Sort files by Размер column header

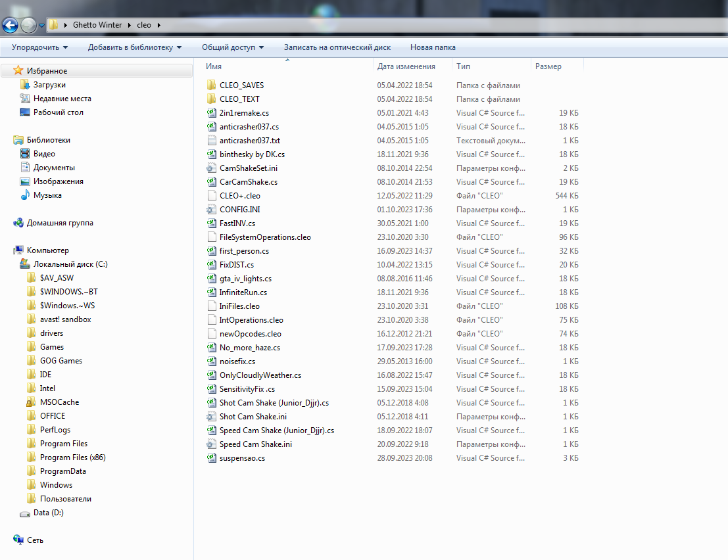pyautogui.click(x=548, y=66)
